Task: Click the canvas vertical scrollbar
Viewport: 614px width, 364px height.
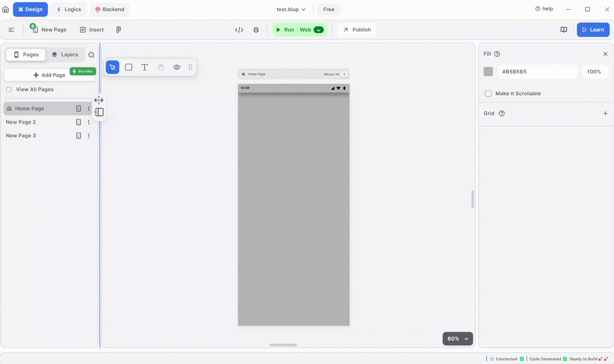Action: [x=473, y=199]
